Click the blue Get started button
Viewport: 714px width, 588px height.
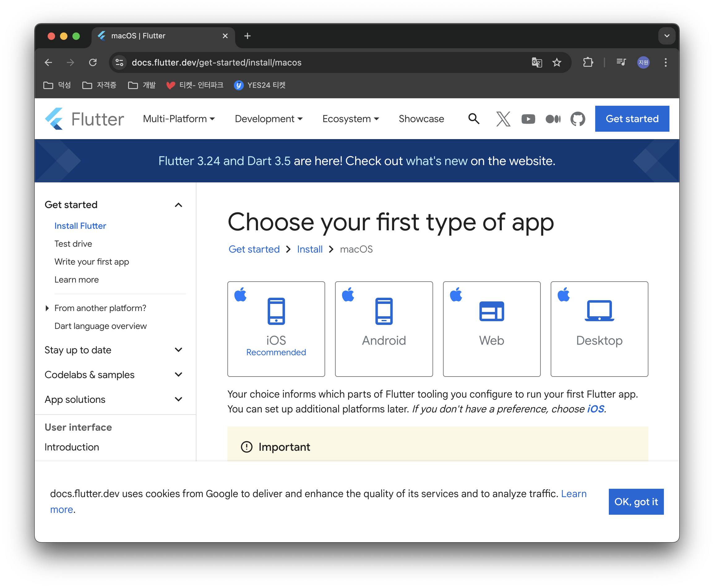click(632, 119)
